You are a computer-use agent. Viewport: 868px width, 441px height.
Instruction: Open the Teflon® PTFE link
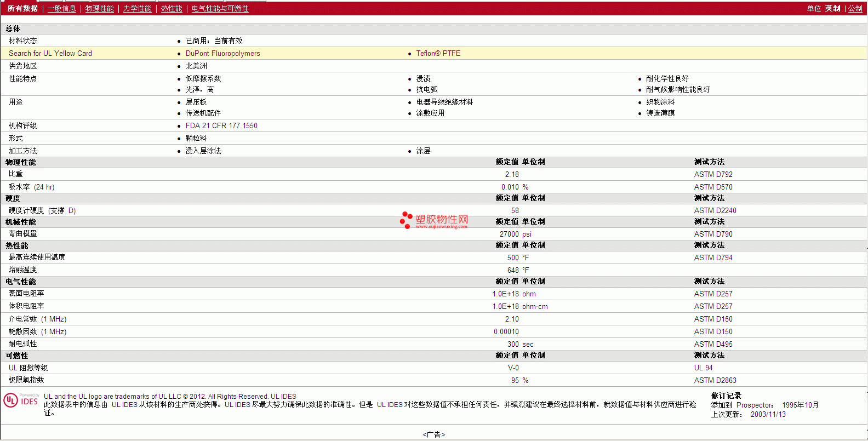click(438, 54)
